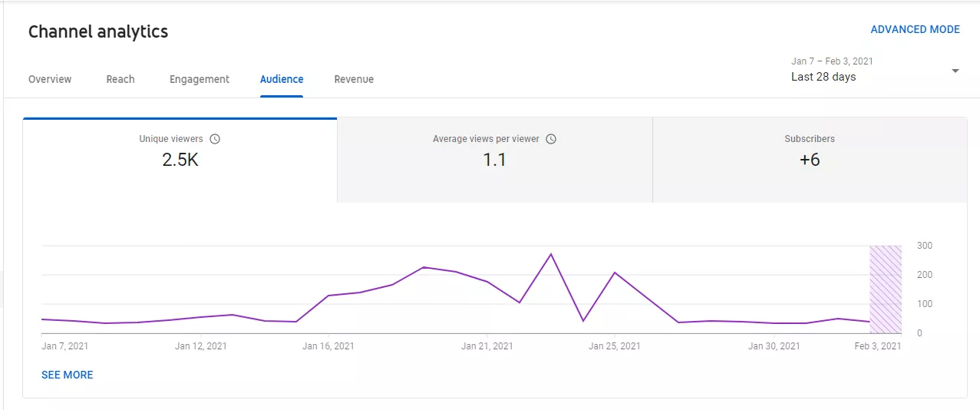This screenshot has width=980, height=410.
Task: Click the Jan 25, 2021 axis label
Action: [614, 346]
